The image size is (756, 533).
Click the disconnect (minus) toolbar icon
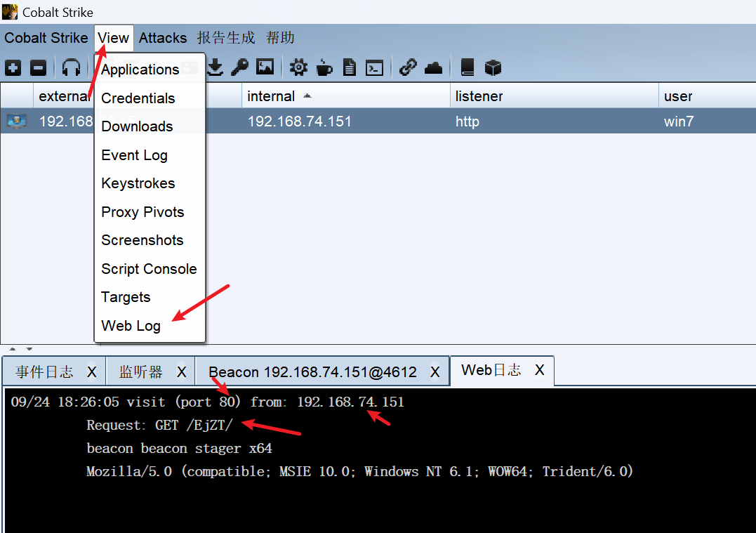pos(39,67)
